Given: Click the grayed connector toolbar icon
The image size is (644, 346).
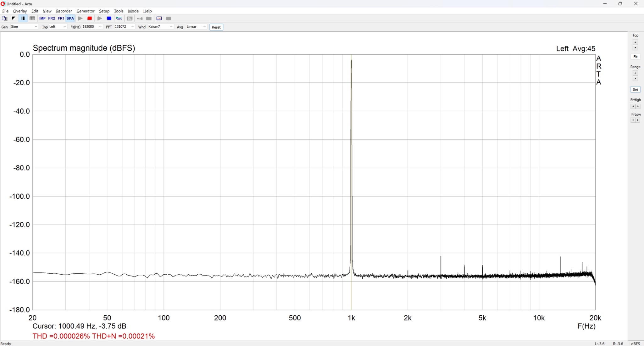Looking at the screenshot, I should click(x=140, y=19).
